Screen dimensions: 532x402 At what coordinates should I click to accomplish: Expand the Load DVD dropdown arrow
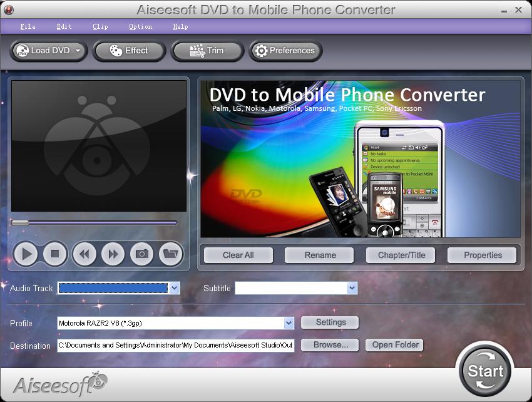click(78, 51)
